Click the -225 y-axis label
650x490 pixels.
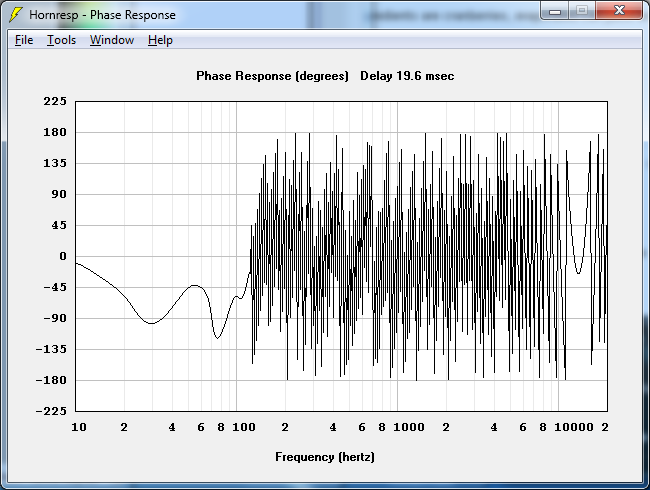tap(51, 411)
